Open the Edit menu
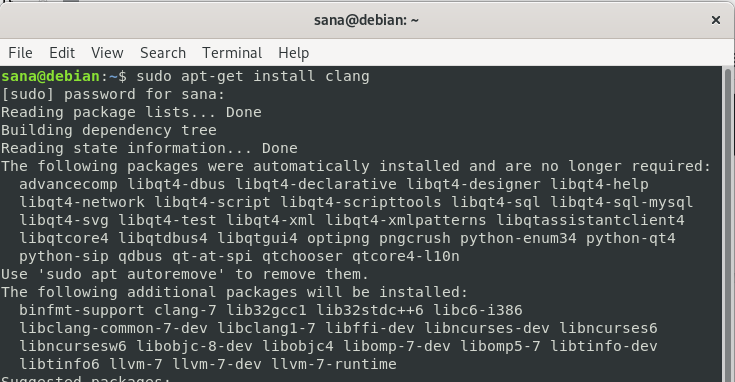Screen dimensions: 735x382 pyautogui.click(x=62, y=53)
